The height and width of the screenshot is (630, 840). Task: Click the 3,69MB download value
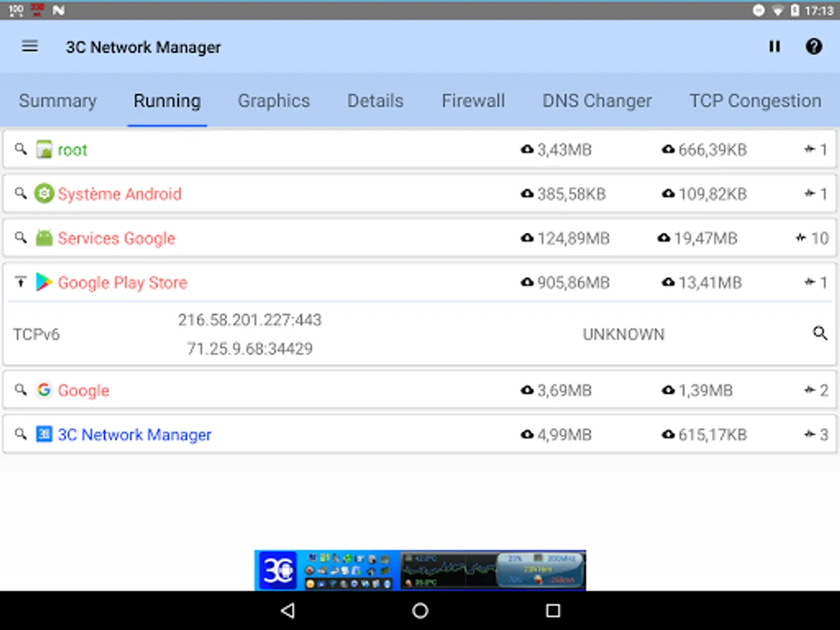pos(564,390)
